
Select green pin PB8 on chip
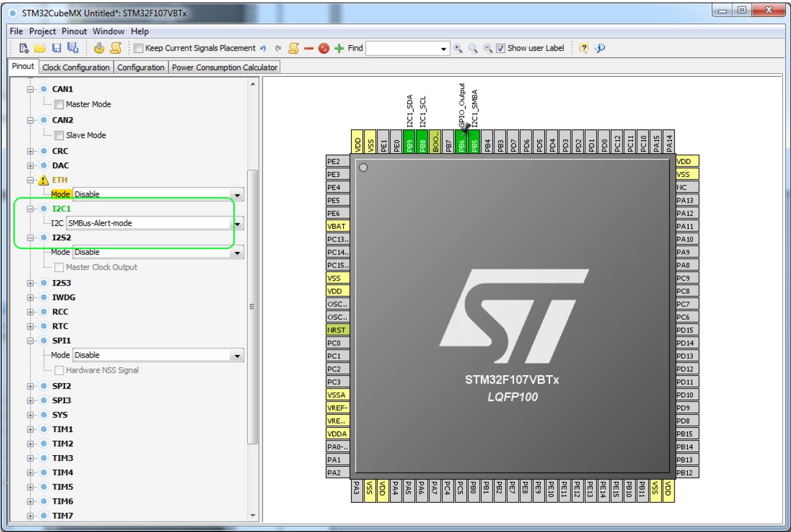coord(422,142)
